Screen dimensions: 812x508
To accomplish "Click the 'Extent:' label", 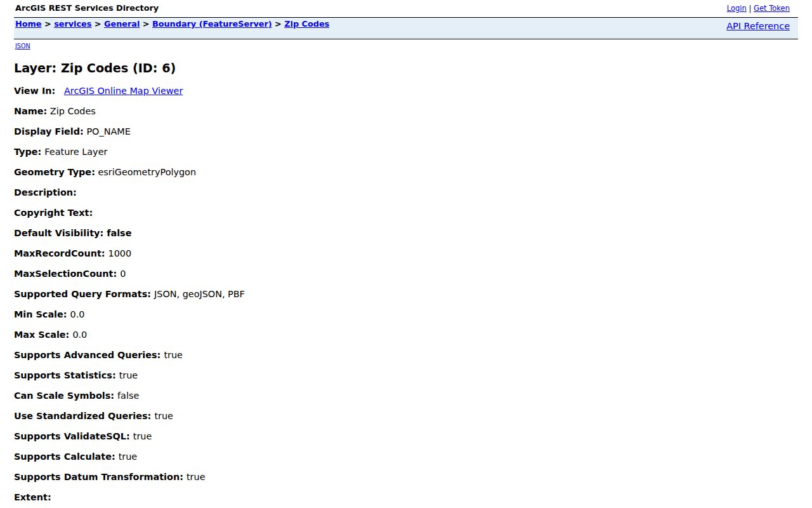I will point(32,497).
